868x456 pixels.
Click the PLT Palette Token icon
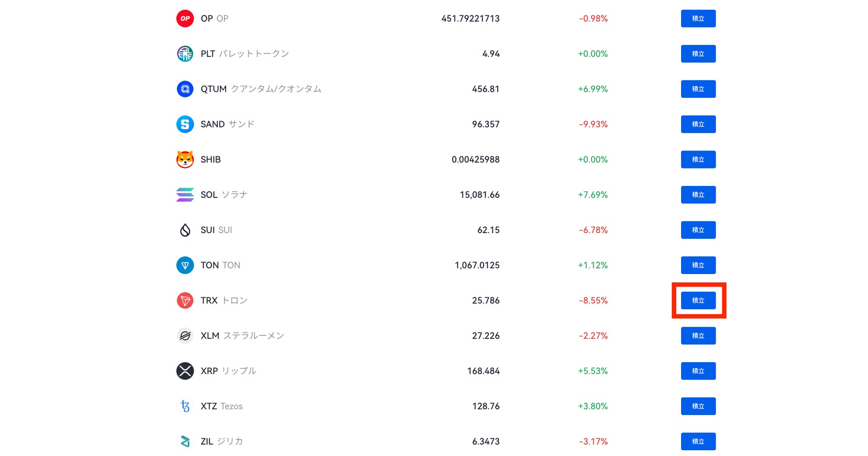[185, 54]
